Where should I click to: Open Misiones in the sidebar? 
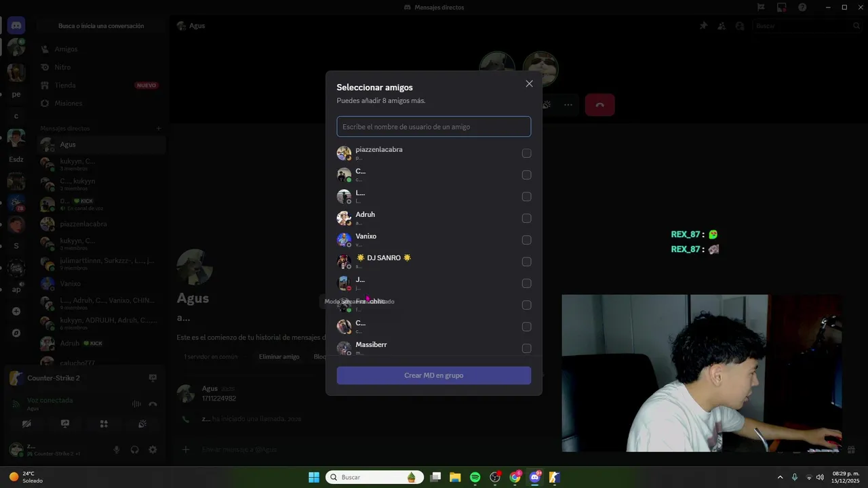click(102, 103)
